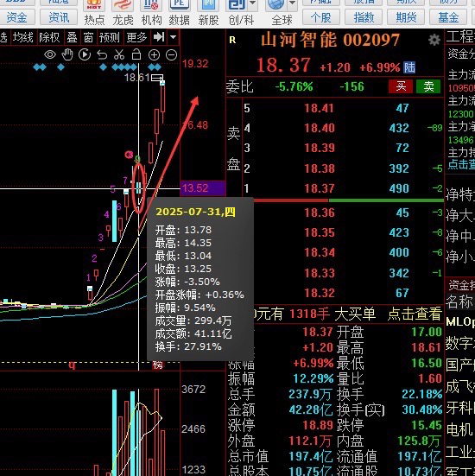
Task: Select the hand pan tool on chart
Action: (67, 54)
